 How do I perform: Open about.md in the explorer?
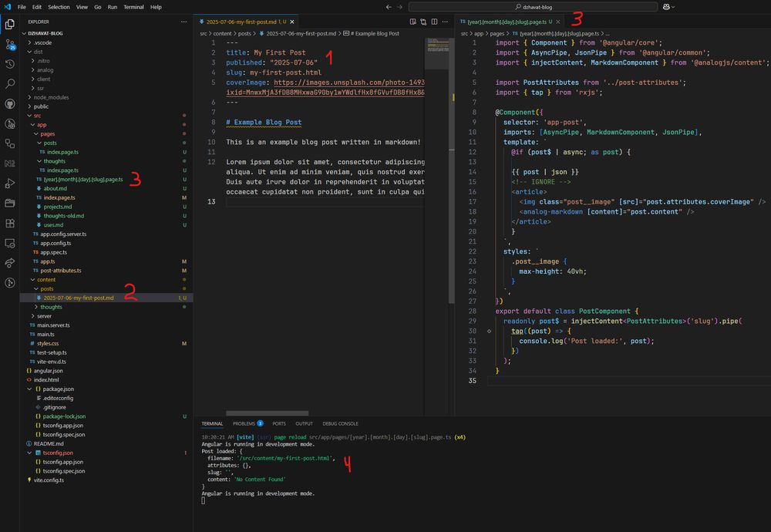55,188
